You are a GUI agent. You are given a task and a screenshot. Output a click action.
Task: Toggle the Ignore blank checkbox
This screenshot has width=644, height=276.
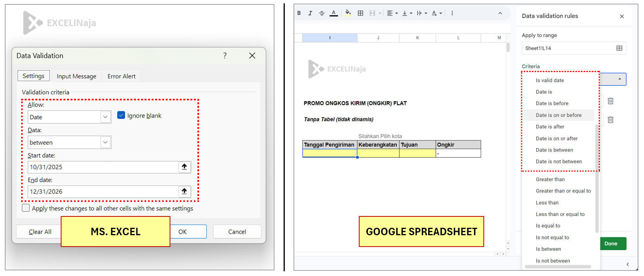coord(121,115)
